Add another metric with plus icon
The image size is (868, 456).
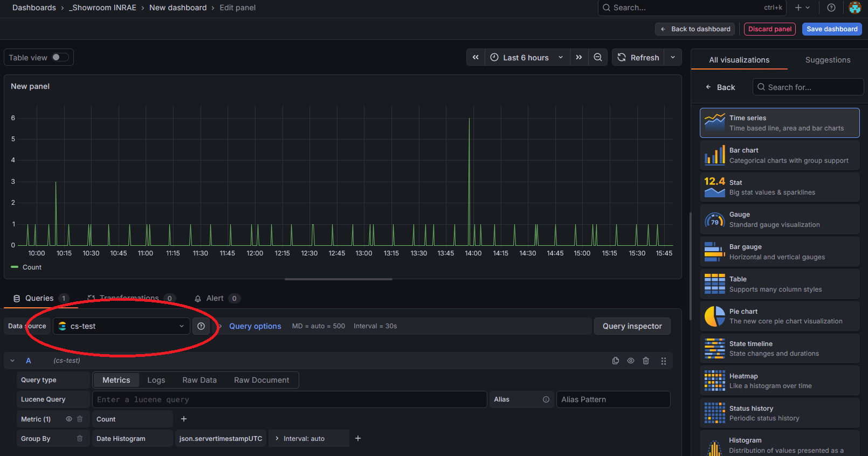tap(184, 419)
